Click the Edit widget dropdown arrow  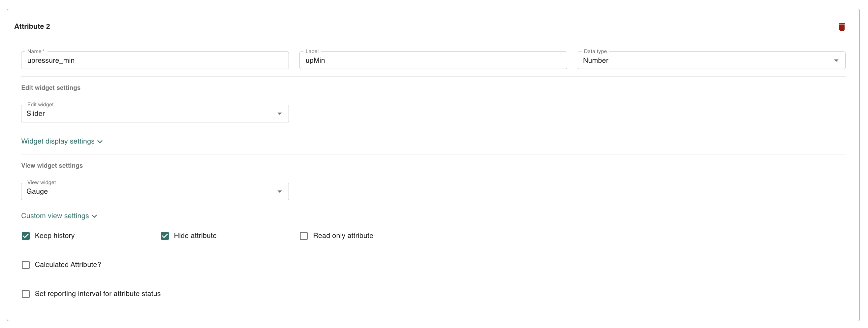tap(279, 114)
